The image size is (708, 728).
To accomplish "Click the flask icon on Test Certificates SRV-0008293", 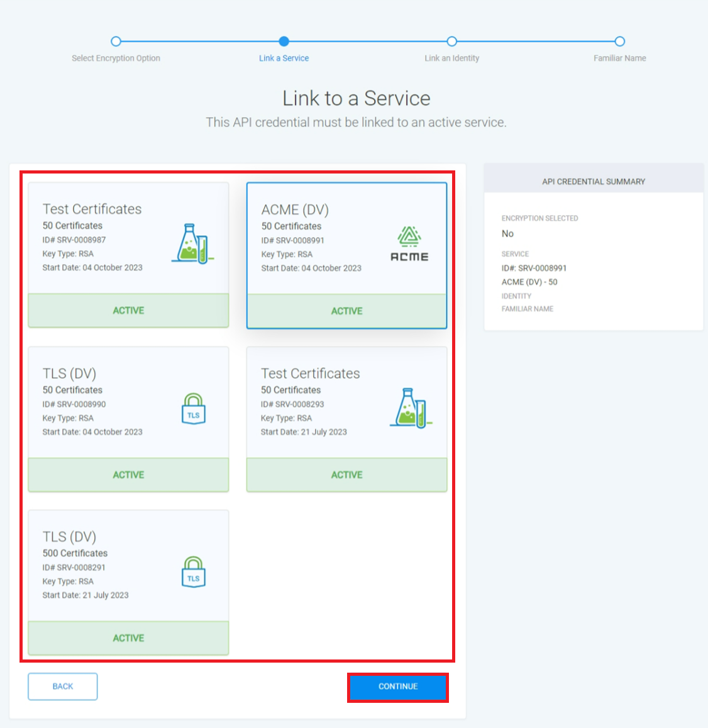I will click(411, 408).
